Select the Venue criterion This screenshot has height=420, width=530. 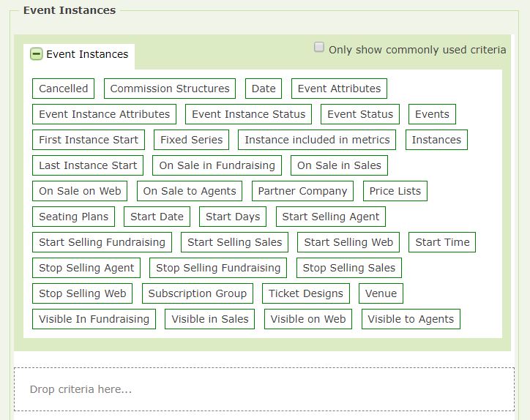(381, 293)
